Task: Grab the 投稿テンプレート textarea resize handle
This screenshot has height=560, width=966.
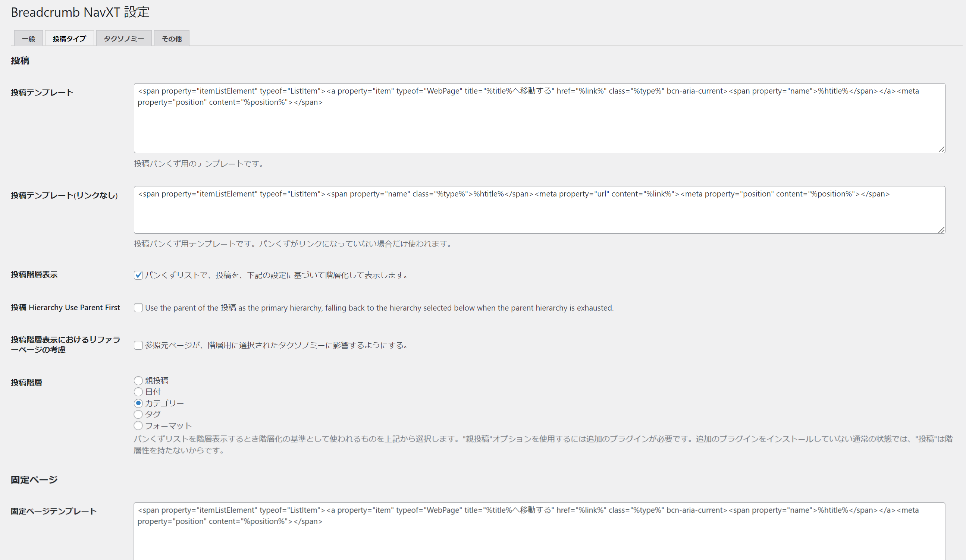Action: pyautogui.click(x=941, y=149)
